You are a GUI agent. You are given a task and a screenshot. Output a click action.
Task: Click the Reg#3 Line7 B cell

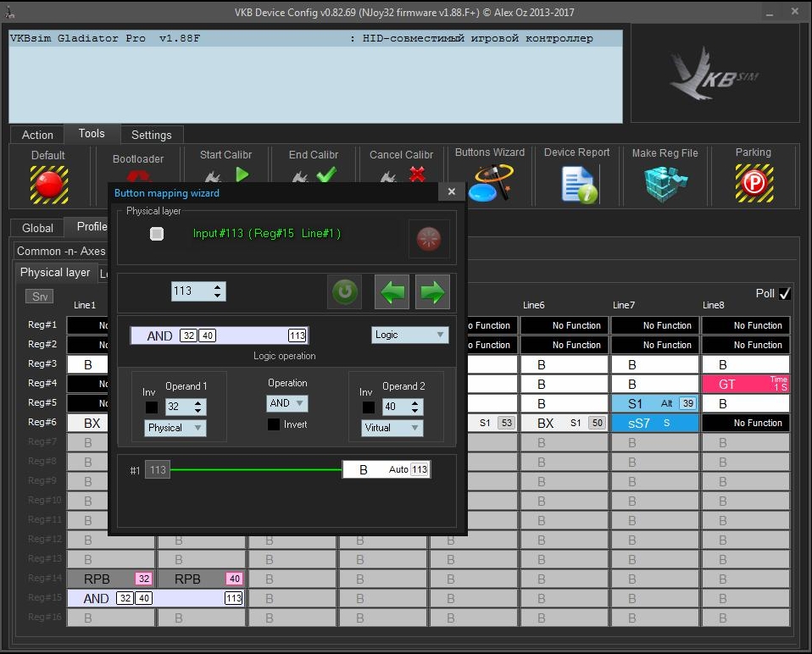tap(655, 365)
